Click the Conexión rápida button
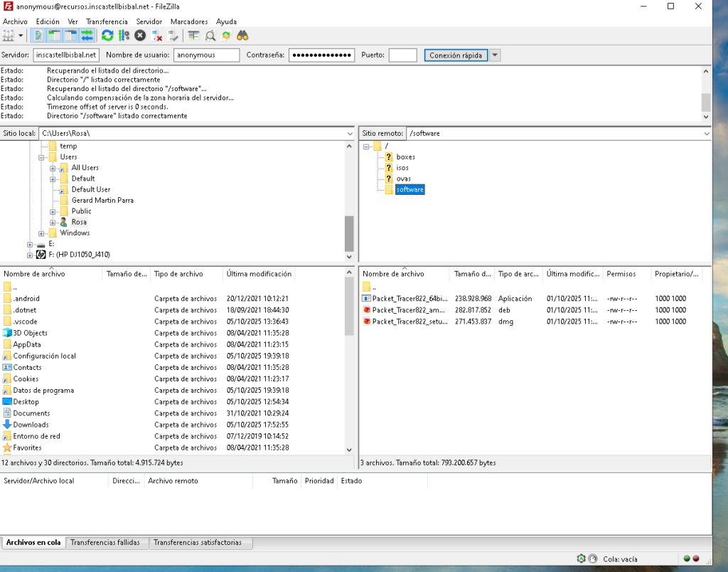 (x=456, y=55)
